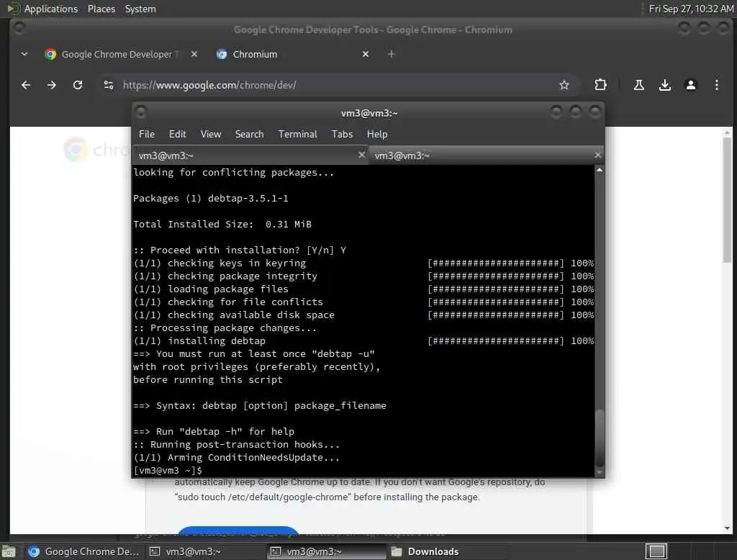
Task: Bookmark this page with star icon
Action: point(564,85)
